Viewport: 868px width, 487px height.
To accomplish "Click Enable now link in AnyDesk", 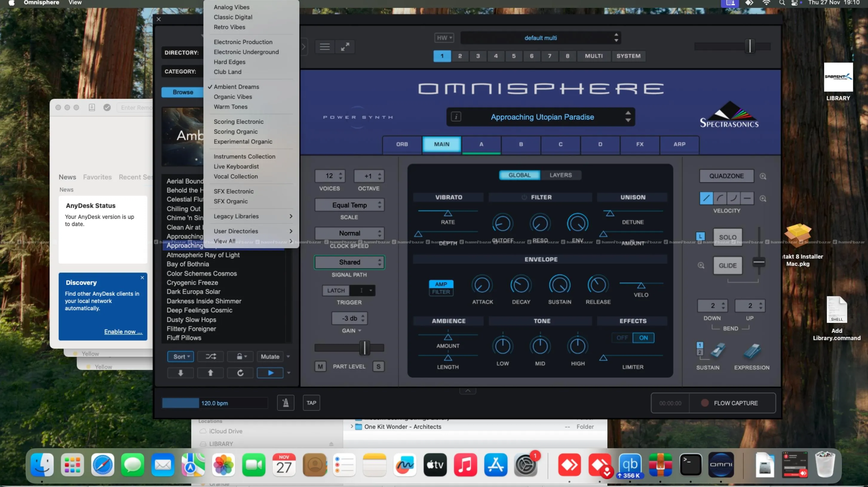I will pos(123,332).
